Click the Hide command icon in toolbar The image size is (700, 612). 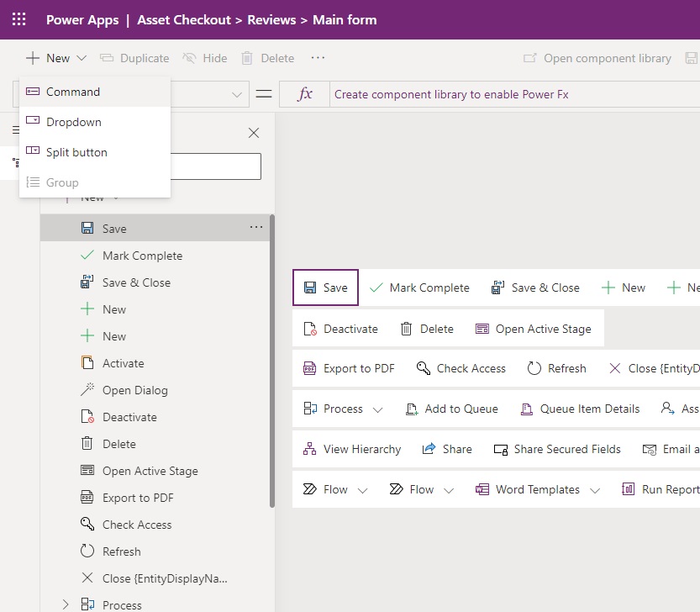(189, 58)
